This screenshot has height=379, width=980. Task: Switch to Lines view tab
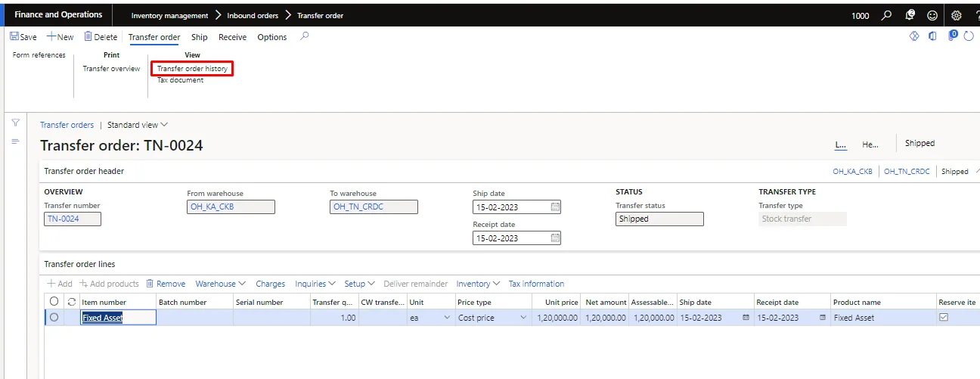coord(839,144)
